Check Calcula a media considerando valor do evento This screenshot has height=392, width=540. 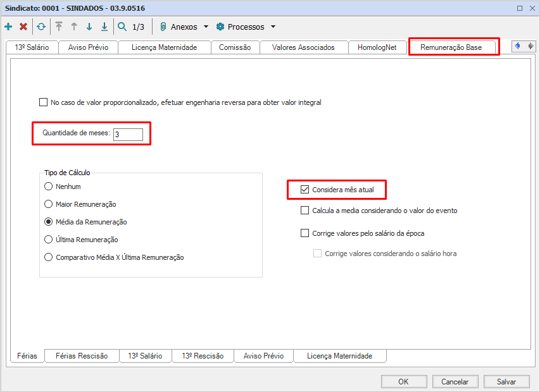305,211
